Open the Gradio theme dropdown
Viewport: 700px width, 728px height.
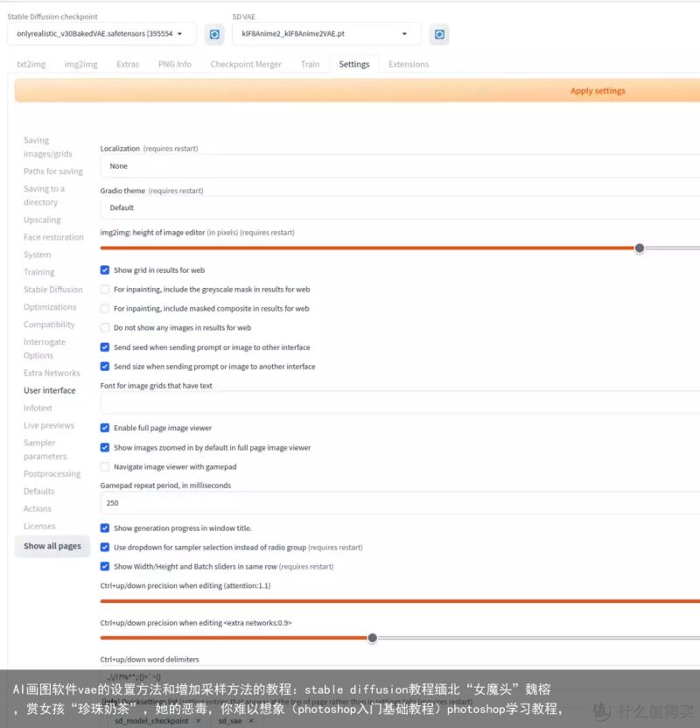[x=400, y=207]
